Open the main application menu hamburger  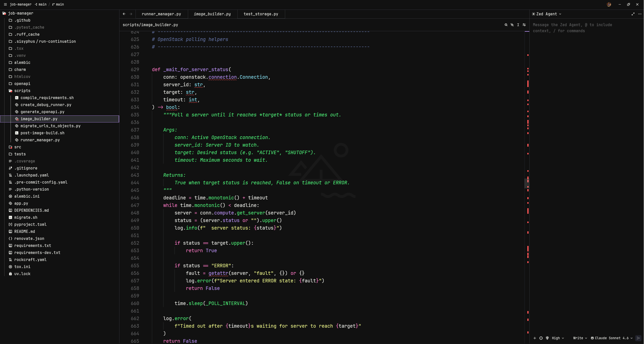point(5,4)
